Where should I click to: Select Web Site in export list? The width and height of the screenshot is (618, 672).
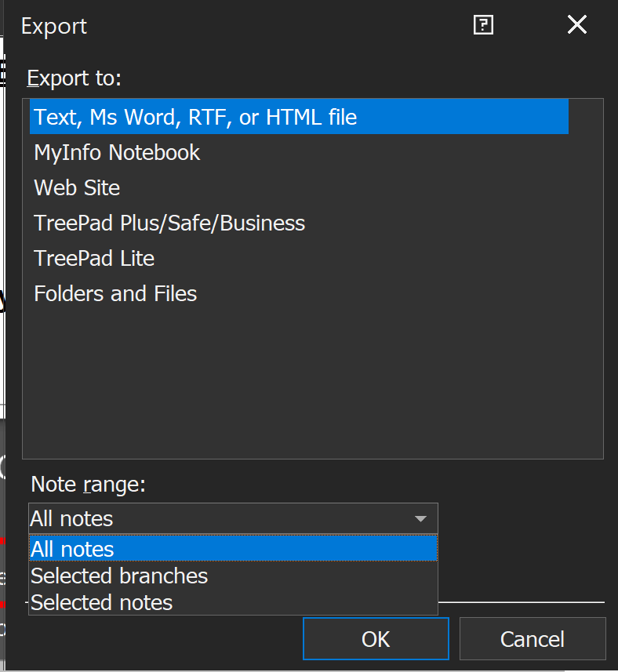[x=77, y=188]
